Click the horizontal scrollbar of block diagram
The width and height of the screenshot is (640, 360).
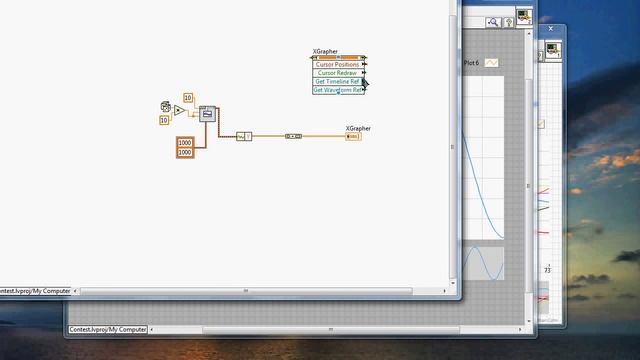(246, 291)
